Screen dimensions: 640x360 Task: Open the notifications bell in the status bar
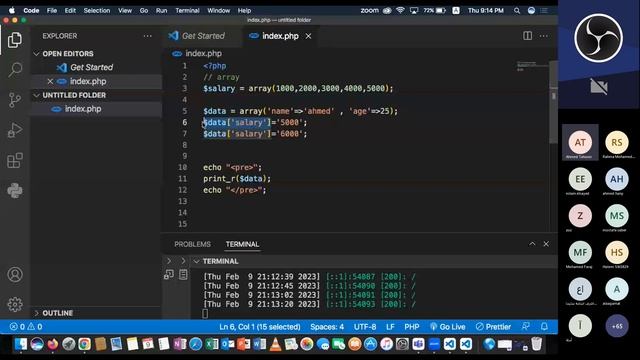(x=544, y=327)
